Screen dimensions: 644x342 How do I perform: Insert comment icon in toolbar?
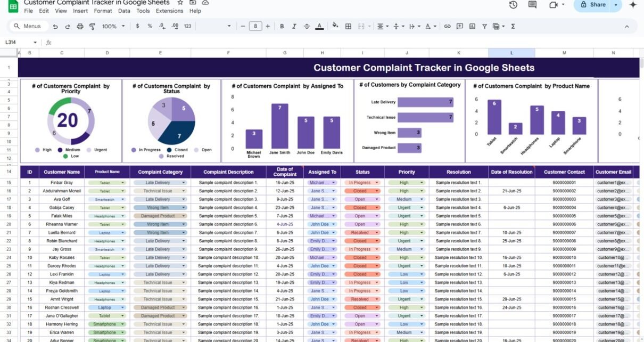point(459,26)
